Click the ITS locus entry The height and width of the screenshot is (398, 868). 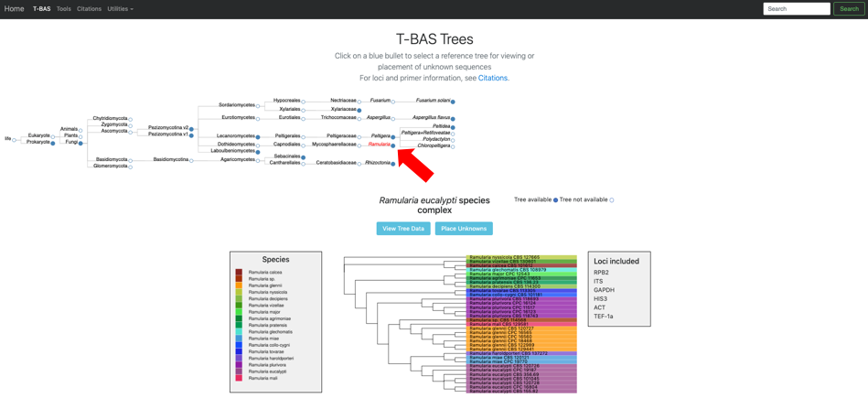597,281
